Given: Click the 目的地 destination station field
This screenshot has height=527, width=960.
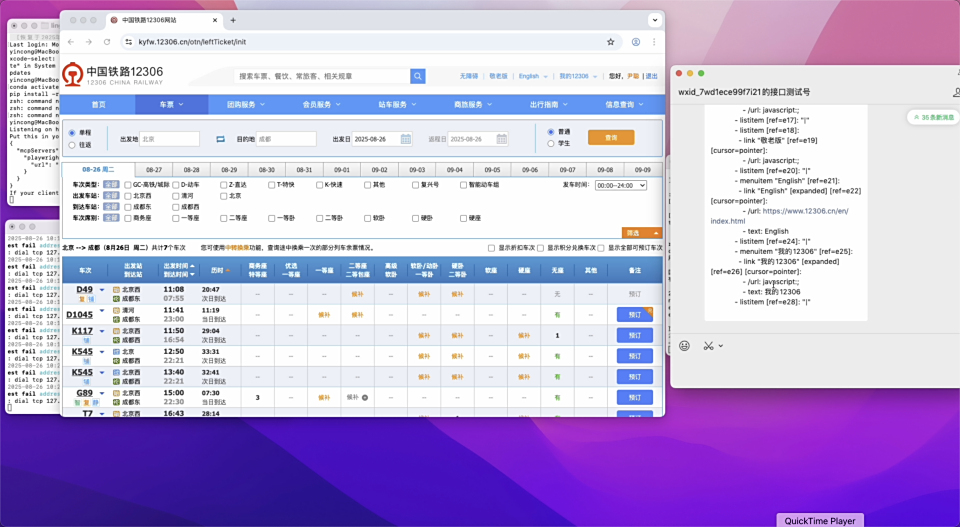Looking at the screenshot, I should pos(286,139).
